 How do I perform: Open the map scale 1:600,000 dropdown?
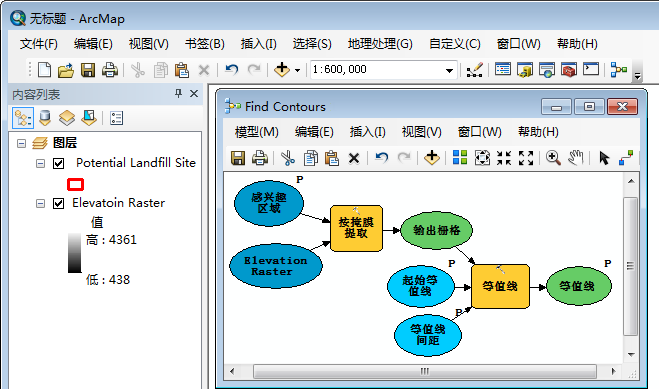point(449,70)
